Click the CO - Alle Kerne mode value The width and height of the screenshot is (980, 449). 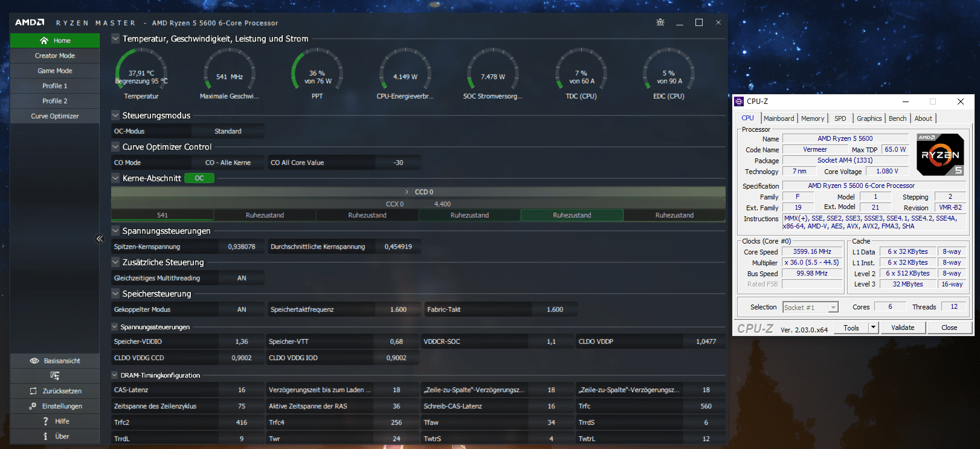[x=228, y=163]
